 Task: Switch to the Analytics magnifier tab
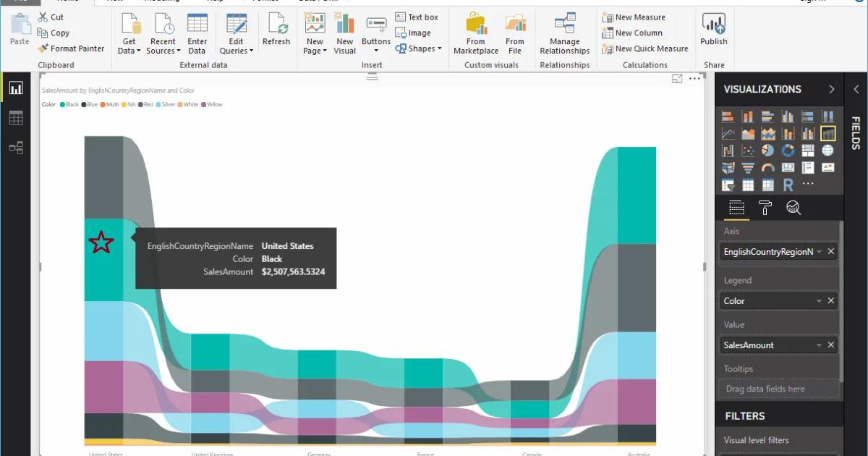click(793, 208)
